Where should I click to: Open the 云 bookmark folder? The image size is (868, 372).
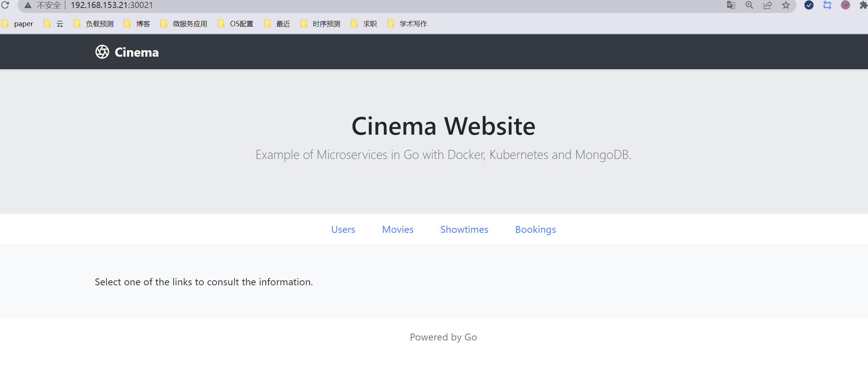pyautogui.click(x=54, y=24)
